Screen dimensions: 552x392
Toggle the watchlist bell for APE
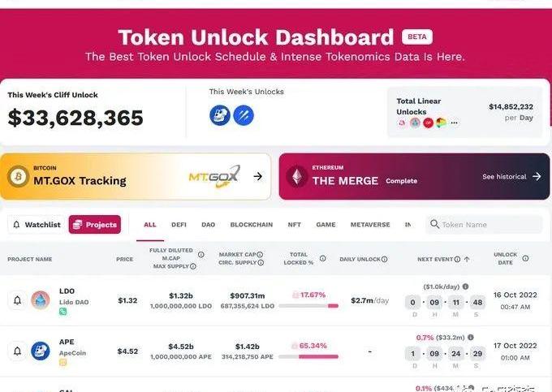tap(17, 351)
